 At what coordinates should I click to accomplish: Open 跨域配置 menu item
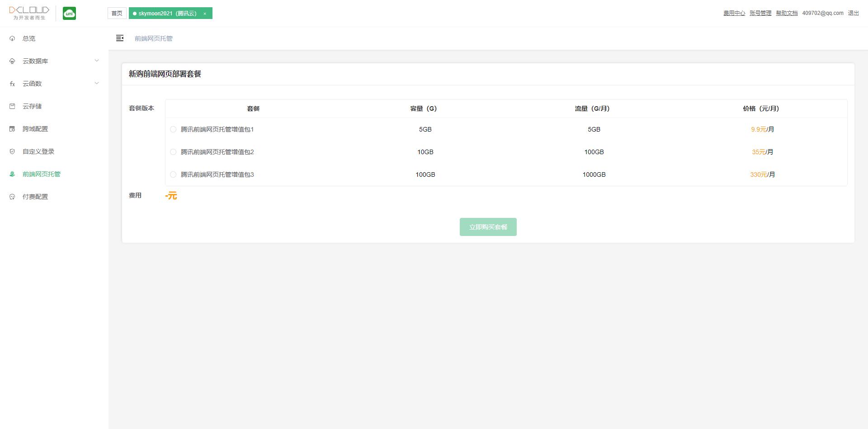[x=54, y=129]
